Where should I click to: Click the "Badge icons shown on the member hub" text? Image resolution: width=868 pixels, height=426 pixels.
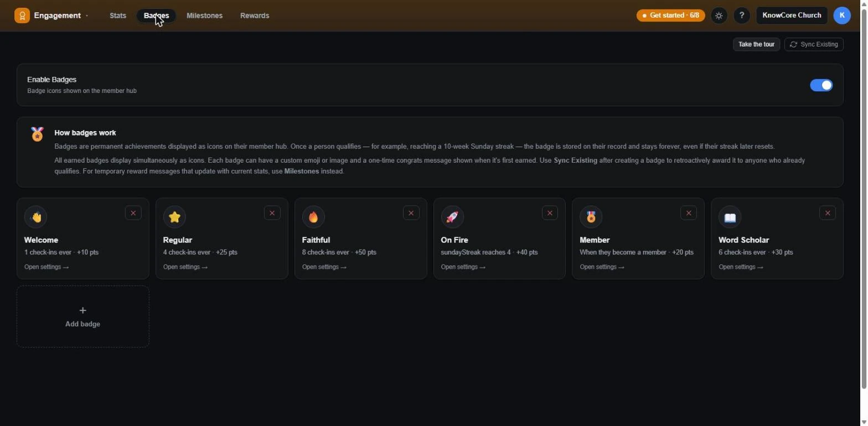point(82,91)
